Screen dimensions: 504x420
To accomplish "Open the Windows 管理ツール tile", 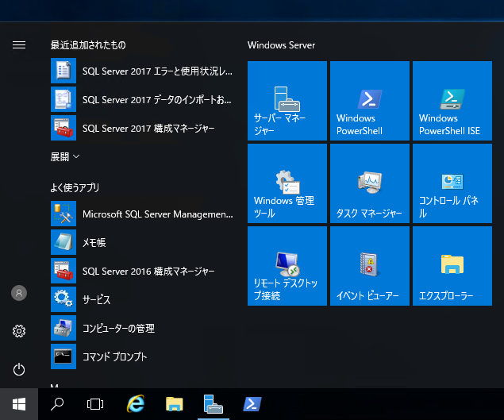I will [287, 183].
